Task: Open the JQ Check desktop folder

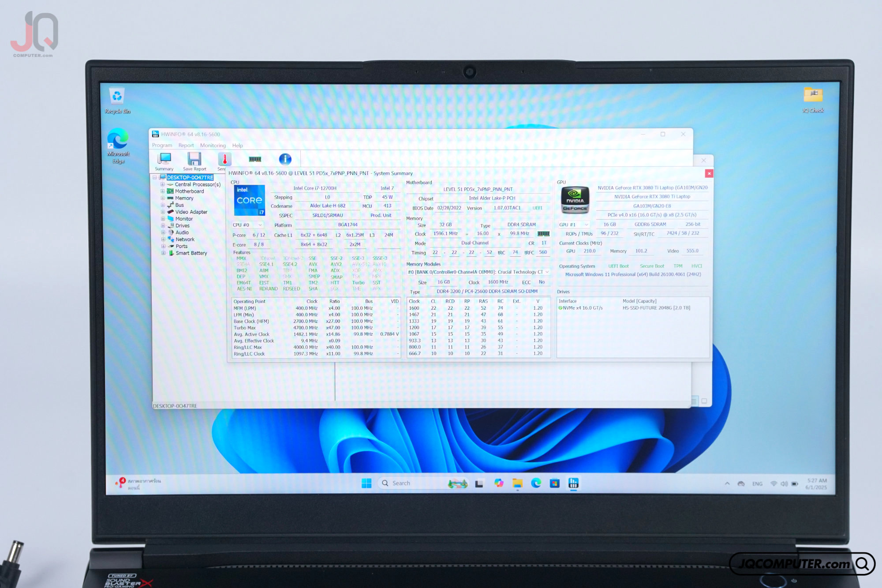Action: (x=813, y=100)
